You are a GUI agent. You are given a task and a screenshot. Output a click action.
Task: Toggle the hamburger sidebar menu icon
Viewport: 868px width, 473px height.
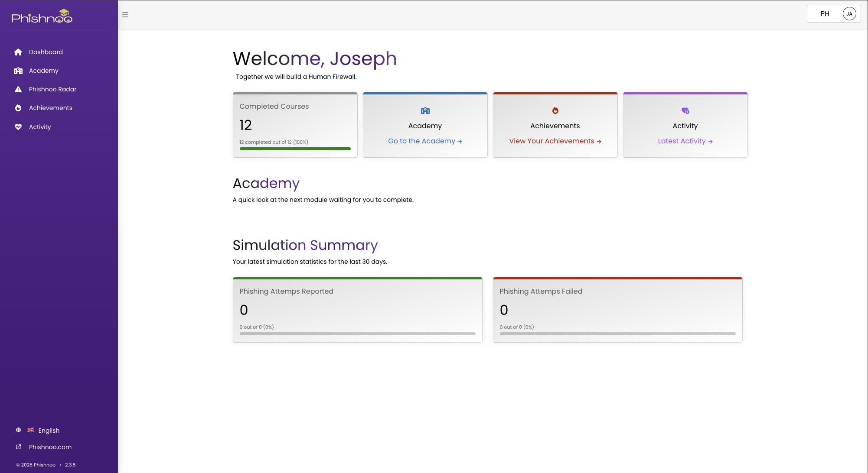(125, 15)
